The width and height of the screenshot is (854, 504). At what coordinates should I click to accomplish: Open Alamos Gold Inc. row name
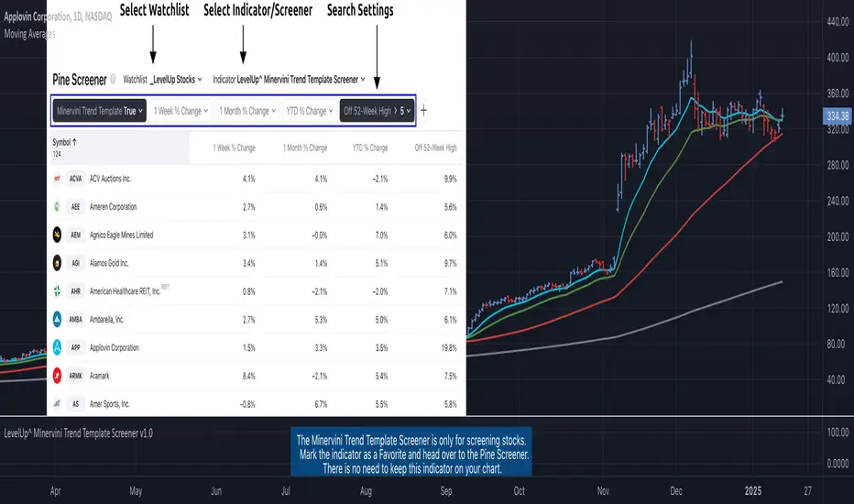109,263
